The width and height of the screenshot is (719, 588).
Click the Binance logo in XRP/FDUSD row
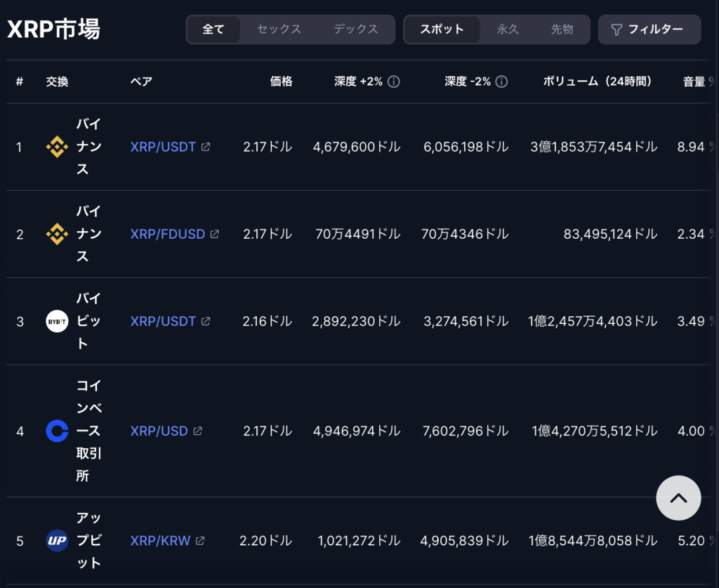click(x=57, y=234)
